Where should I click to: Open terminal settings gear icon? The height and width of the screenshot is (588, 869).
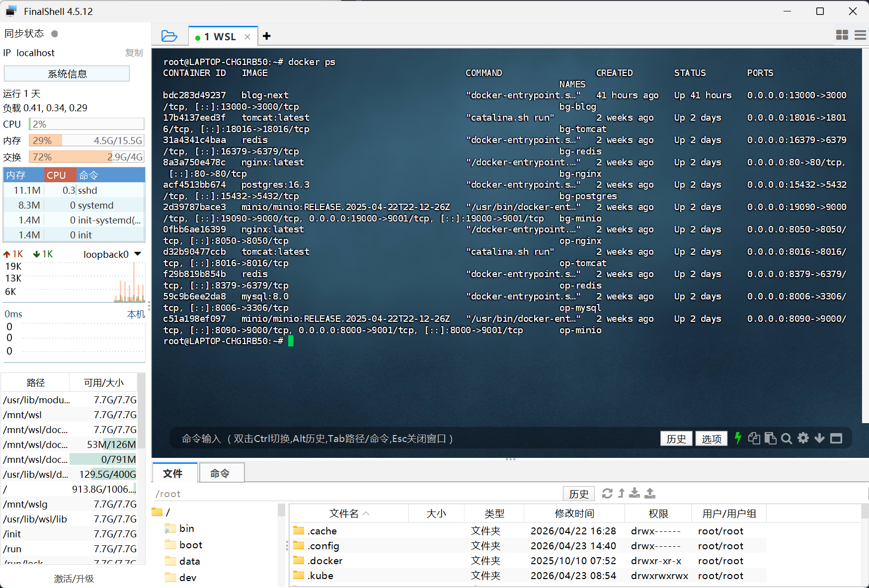point(803,438)
